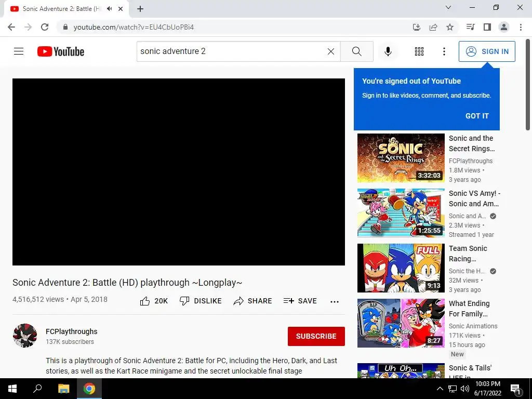This screenshot has width=532, height=399.
Task: Save the video to a playlist
Action: click(300, 301)
